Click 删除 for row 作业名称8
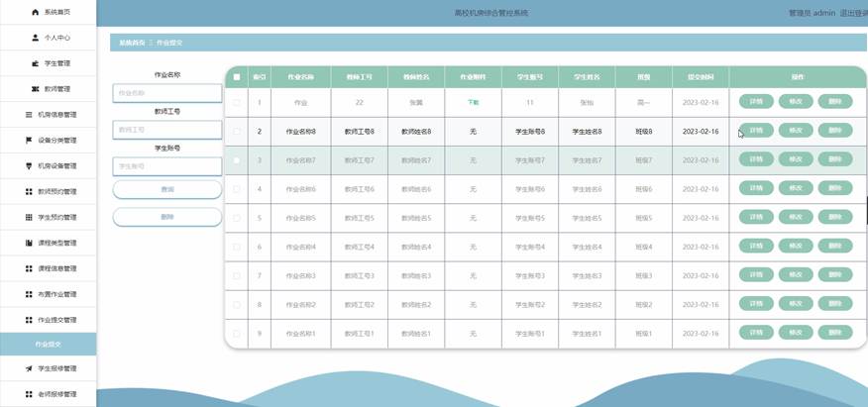The width and height of the screenshot is (868, 407). click(x=835, y=131)
